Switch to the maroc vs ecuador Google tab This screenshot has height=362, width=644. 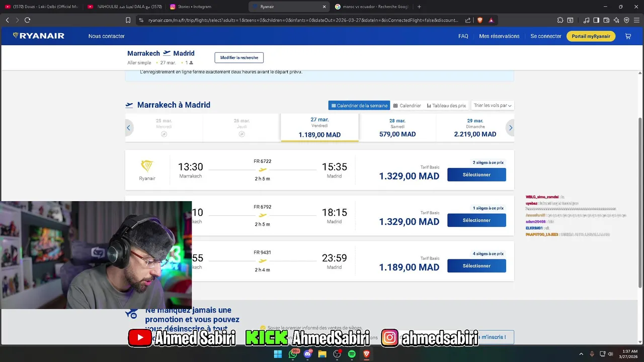point(372,7)
